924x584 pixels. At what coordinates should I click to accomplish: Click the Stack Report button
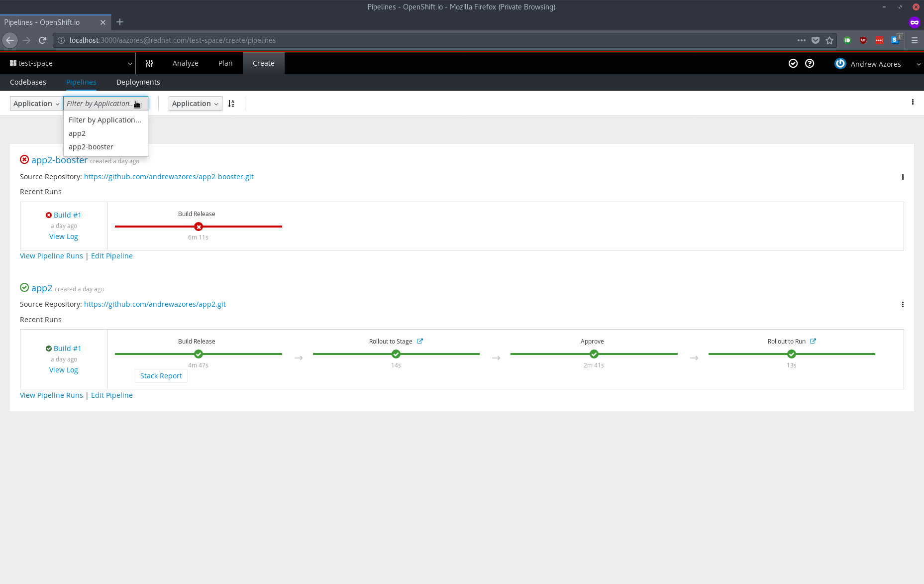161,375
